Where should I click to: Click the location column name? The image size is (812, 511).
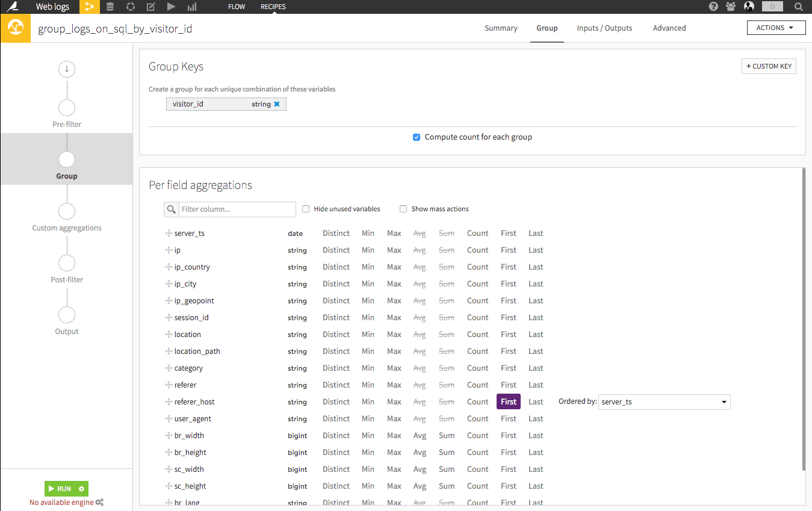click(x=187, y=334)
